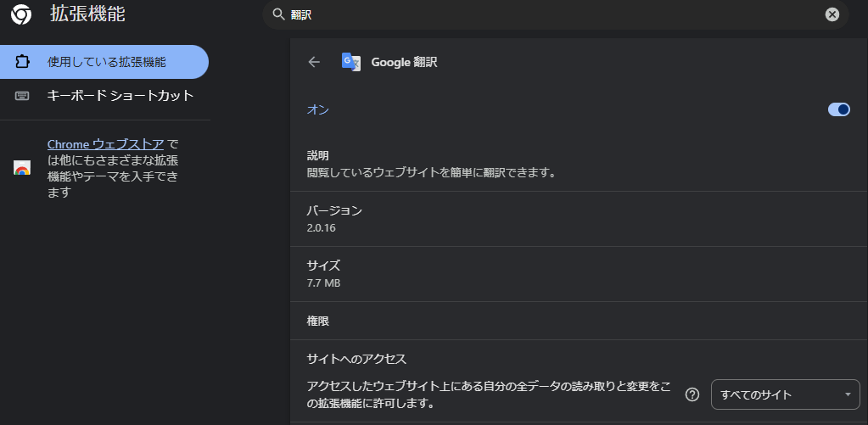Click the keyboard icon in sidebar

pos(22,96)
